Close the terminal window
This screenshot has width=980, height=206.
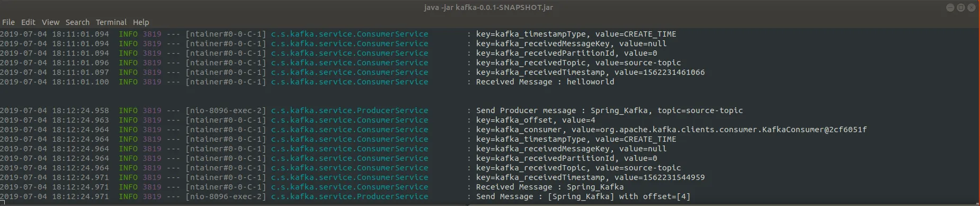click(x=971, y=7)
